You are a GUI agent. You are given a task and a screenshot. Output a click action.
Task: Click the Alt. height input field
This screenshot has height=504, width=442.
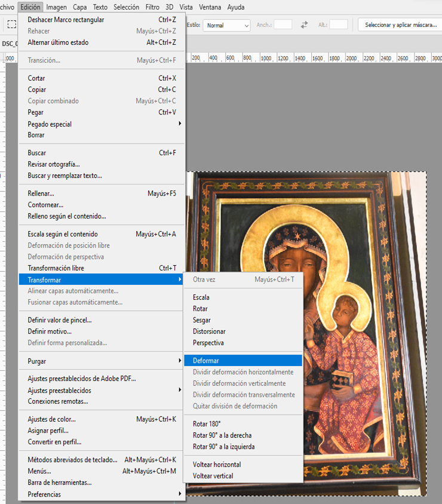click(x=339, y=24)
